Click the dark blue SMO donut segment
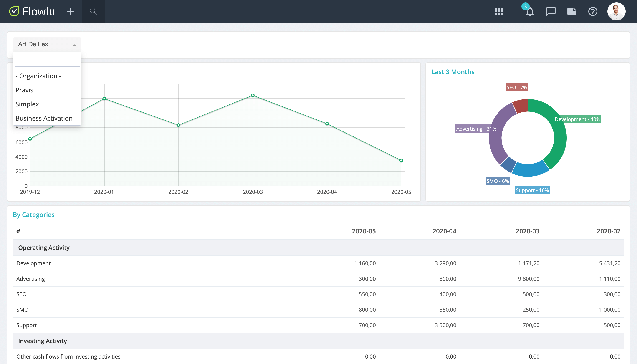This screenshot has width=637, height=364. click(508, 164)
